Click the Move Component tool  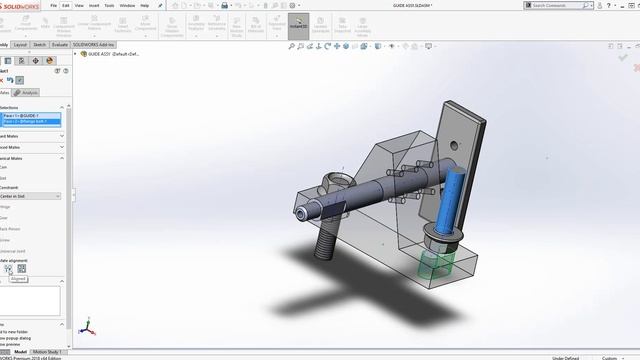click(145, 25)
